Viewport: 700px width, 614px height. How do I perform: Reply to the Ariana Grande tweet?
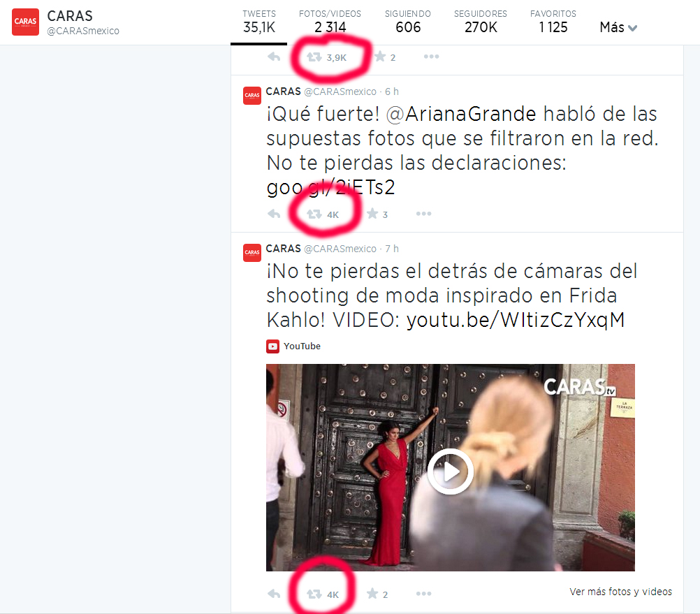click(x=274, y=214)
